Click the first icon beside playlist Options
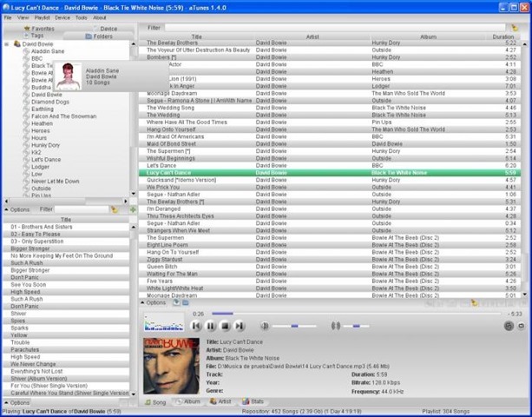The height and width of the screenshot is (417, 532). [x=176, y=302]
